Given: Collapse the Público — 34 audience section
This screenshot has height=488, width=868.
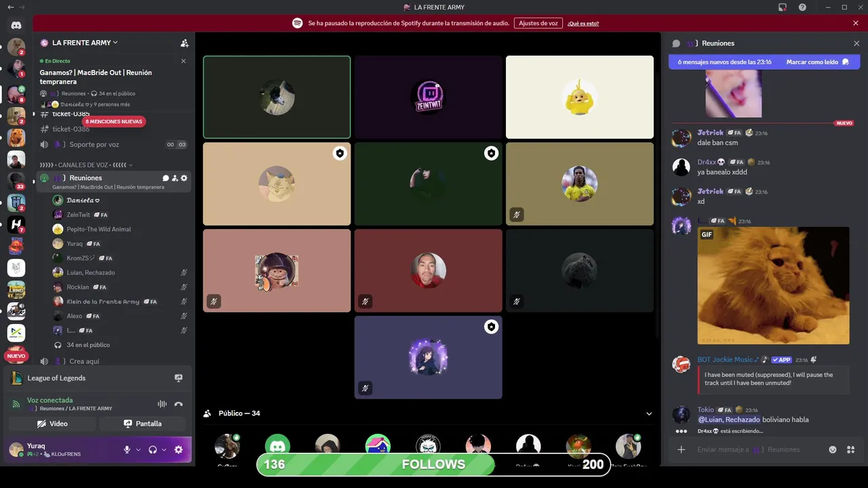Looking at the screenshot, I should tap(649, 413).
